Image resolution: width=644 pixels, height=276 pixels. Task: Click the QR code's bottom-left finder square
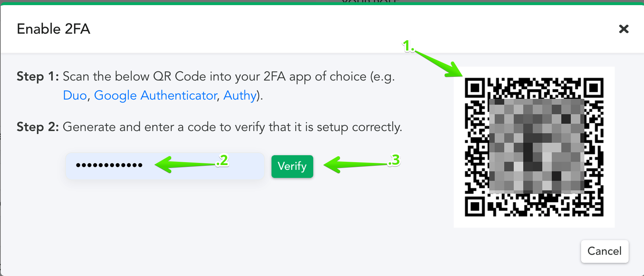pos(475,206)
